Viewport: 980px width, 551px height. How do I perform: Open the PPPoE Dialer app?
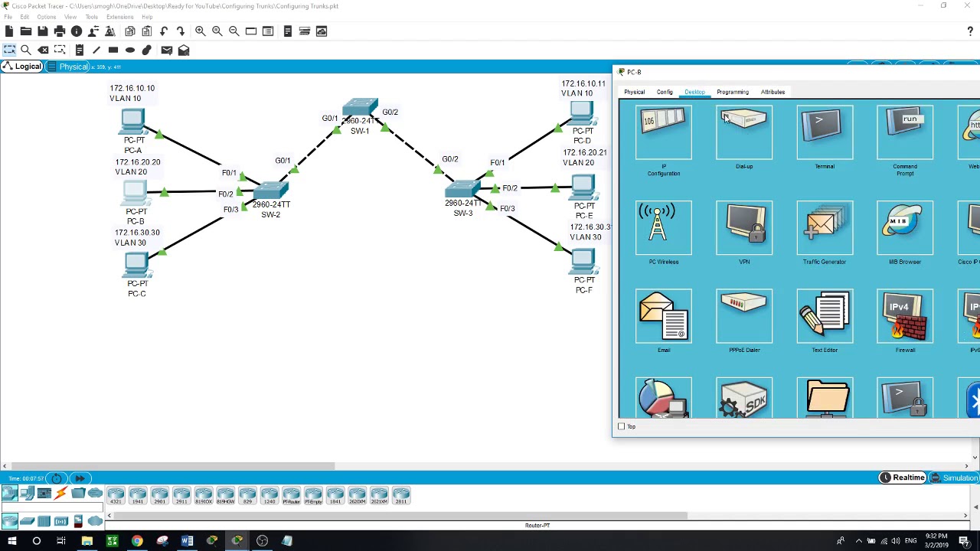pos(744,316)
